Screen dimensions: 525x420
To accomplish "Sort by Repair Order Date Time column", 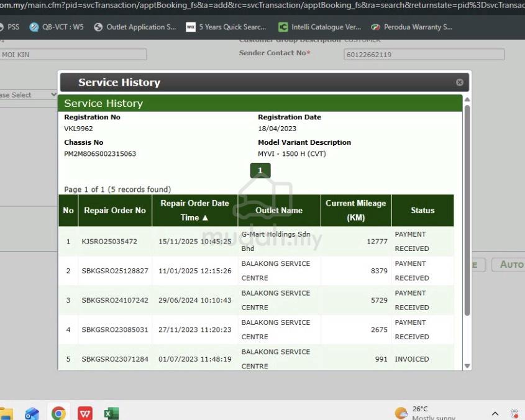I will [194, 211].
